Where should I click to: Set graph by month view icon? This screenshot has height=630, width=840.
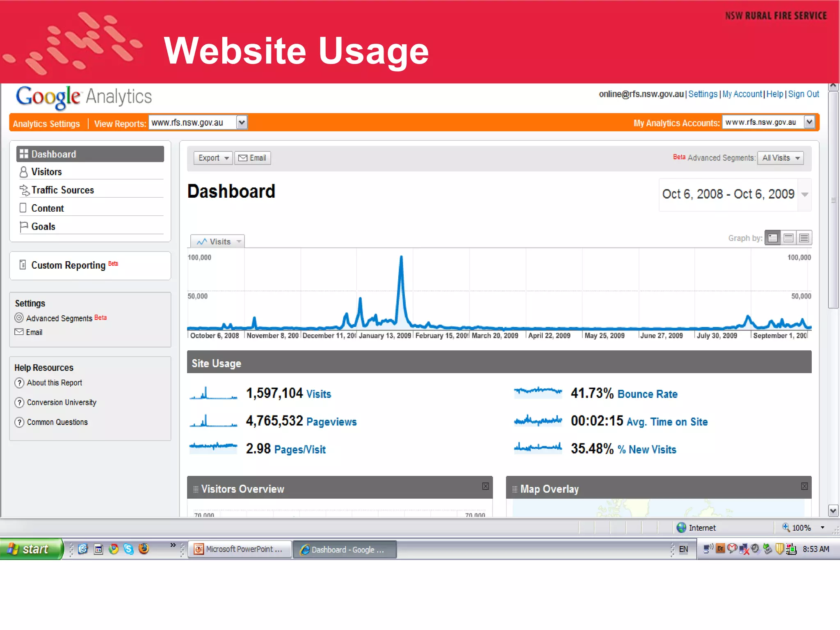pos(804,238)
